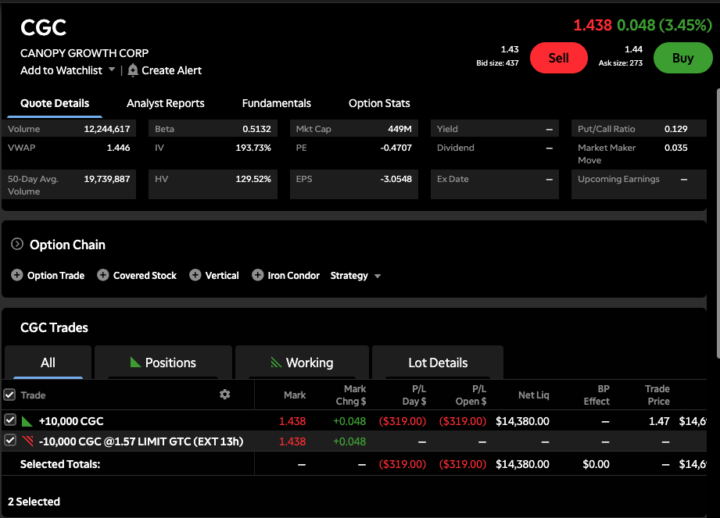Open the Fundamentals tab

276,103
